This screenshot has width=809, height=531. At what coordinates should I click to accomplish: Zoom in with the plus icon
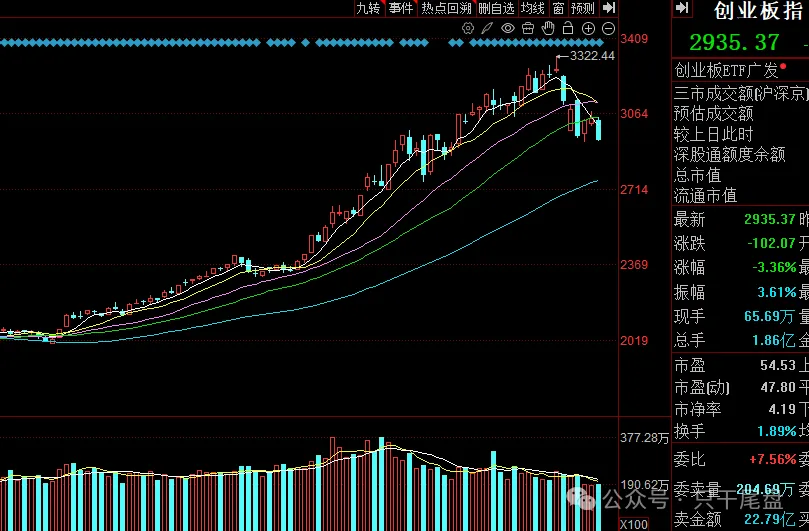[588, 29]
